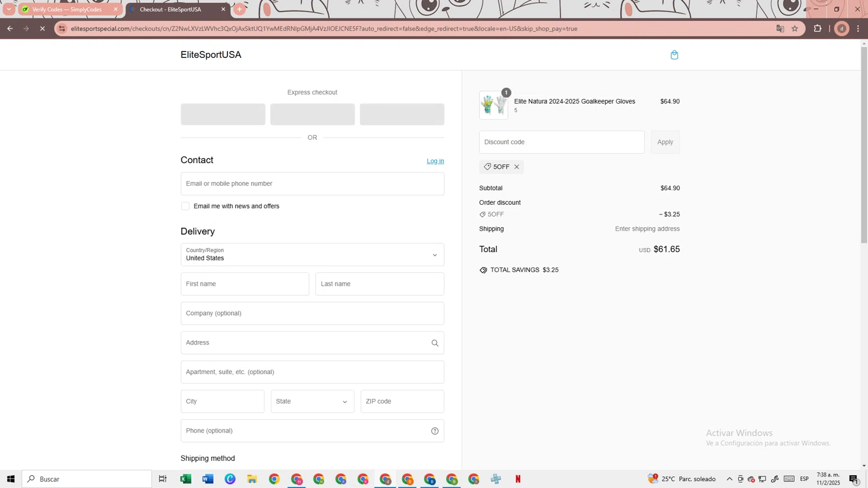Launch Word from the taskbar
The width and height of the screenshot is (868, 488).
click(x=208, y=479)
